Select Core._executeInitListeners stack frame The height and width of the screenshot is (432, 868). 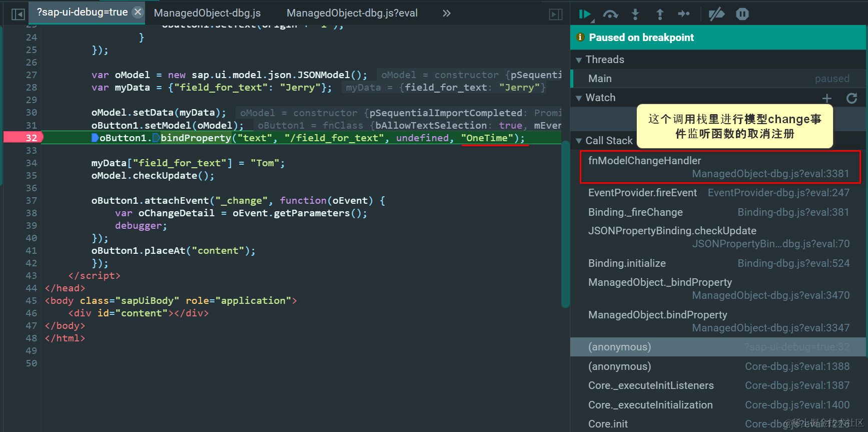pyautogui.click(x=718, y=385)
